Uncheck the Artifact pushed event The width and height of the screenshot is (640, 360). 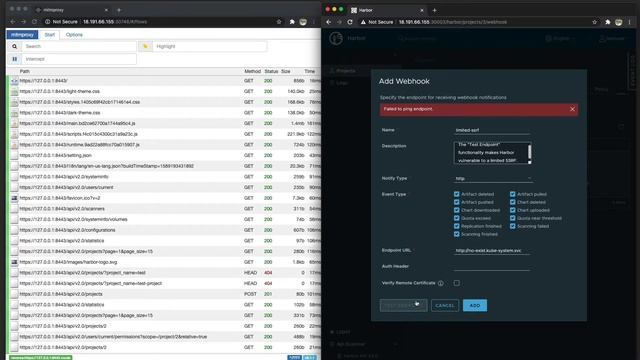point(456,202)
